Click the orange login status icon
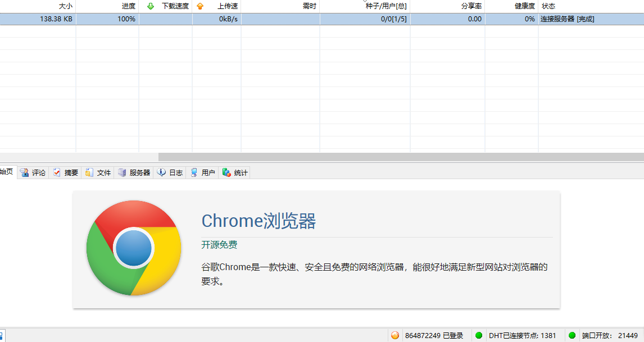This screenshot has height=342, width=644. (x=394, y=335)
